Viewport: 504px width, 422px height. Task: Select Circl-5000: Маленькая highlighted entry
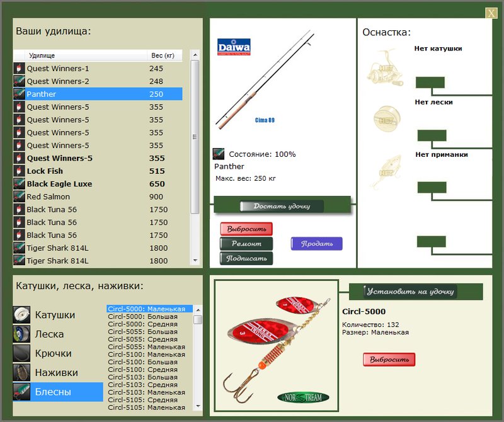[149, 309]
